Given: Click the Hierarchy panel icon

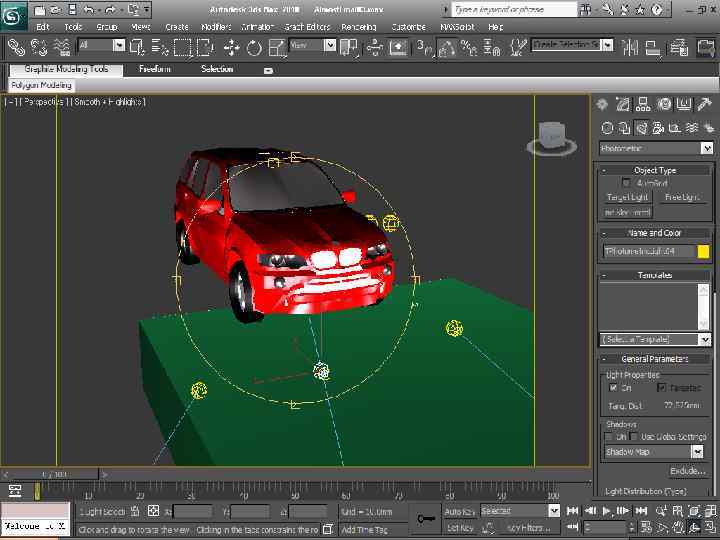Looking at the screenshot, I should click(x=643, y=105).
